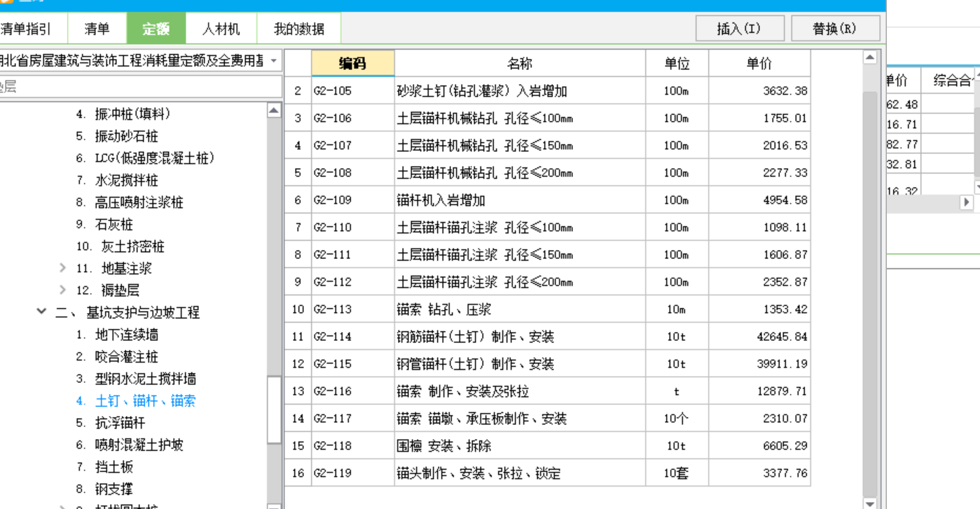Expand the 11. 地基注浆 node
980x509 pixels.
62,268
